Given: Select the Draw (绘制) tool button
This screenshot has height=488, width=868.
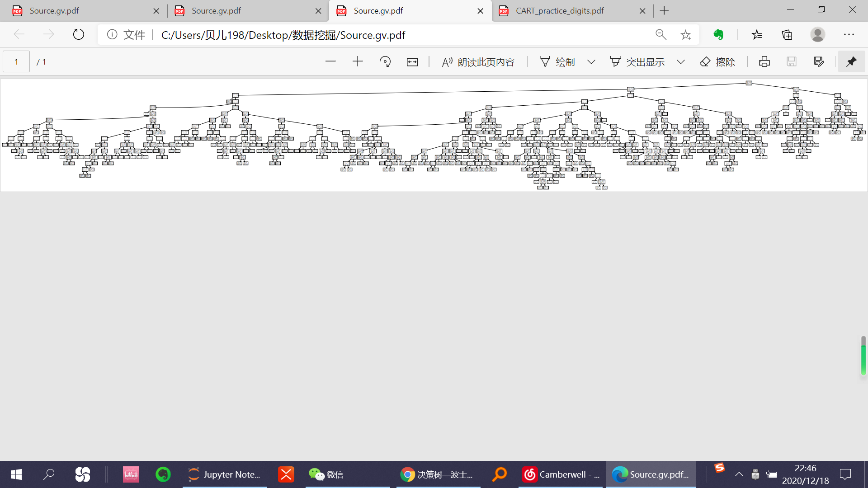Looking at the screenshot, I should (557, 62).
